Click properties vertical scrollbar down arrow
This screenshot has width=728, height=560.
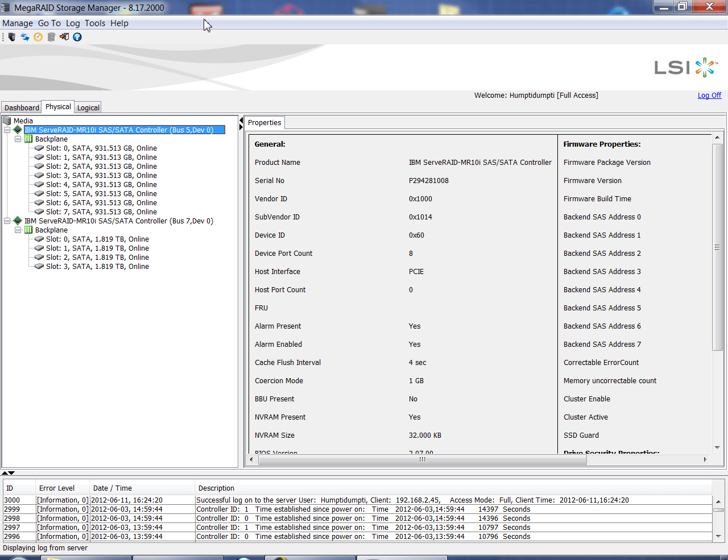(717, 447)
